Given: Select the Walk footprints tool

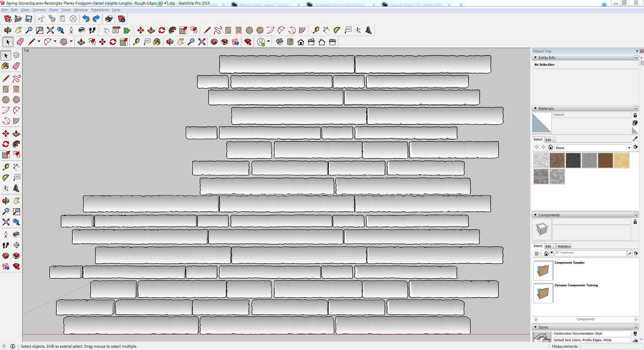Looking at the screenshot, I should pyautogui.click(x=92, y=30).
